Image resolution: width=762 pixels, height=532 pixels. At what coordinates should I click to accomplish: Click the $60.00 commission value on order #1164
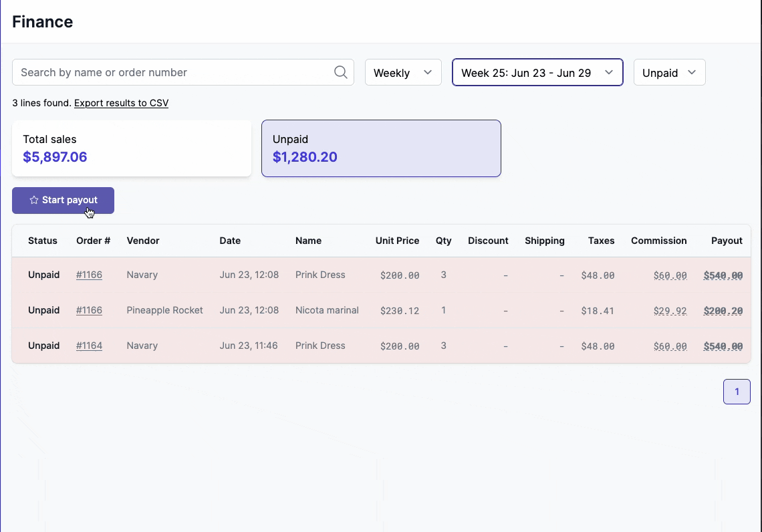point(670,346)
